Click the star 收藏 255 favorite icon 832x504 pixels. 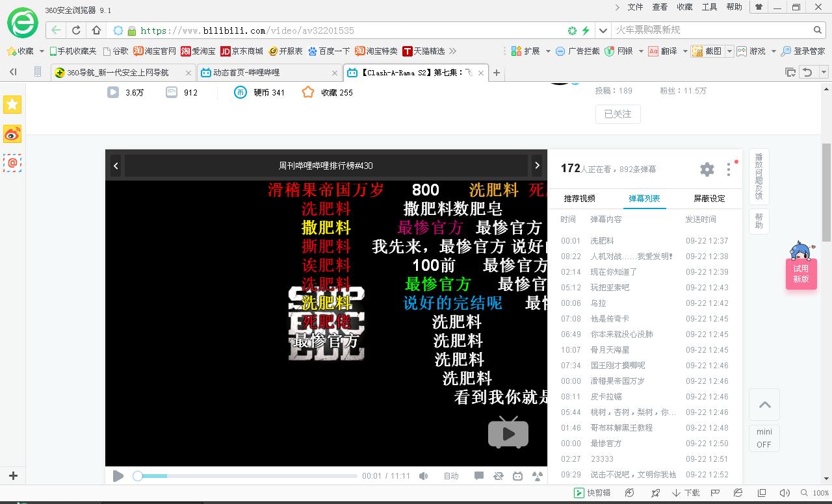[308, 93]
